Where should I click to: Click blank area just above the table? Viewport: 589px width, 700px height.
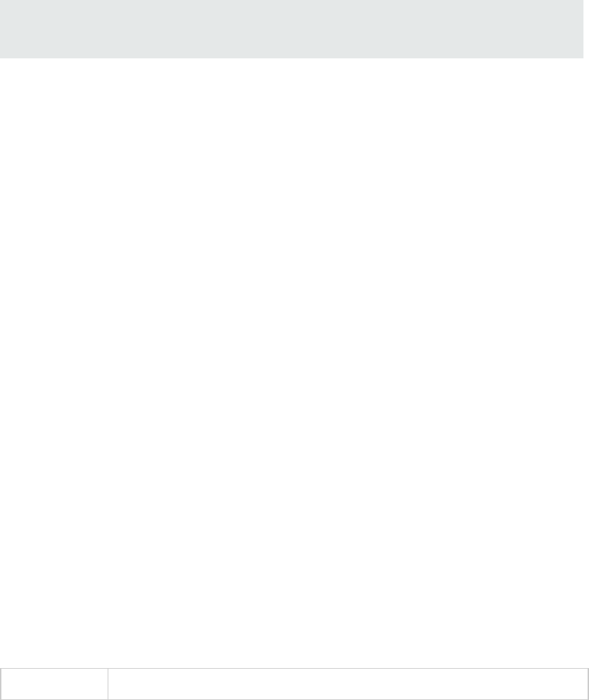point(294,660)
